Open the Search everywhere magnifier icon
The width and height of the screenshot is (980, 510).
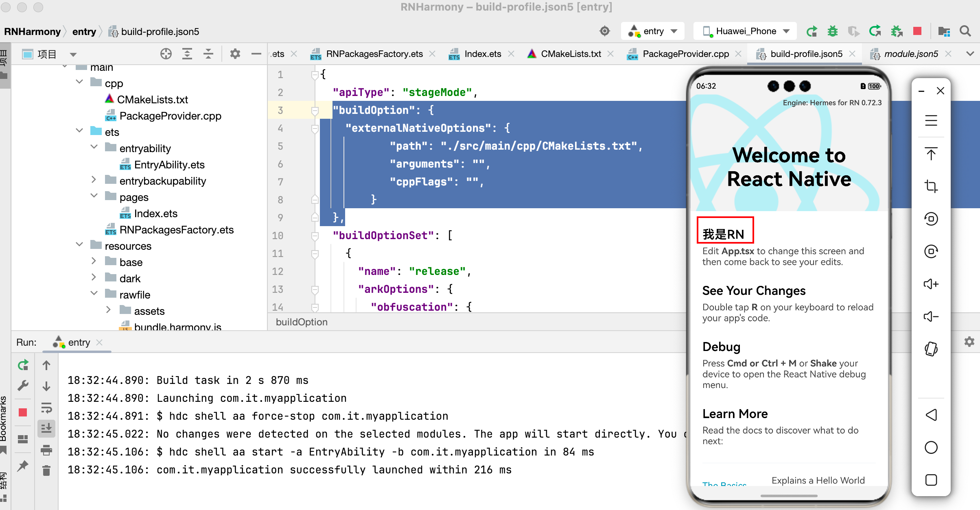[x=965, y=31]
